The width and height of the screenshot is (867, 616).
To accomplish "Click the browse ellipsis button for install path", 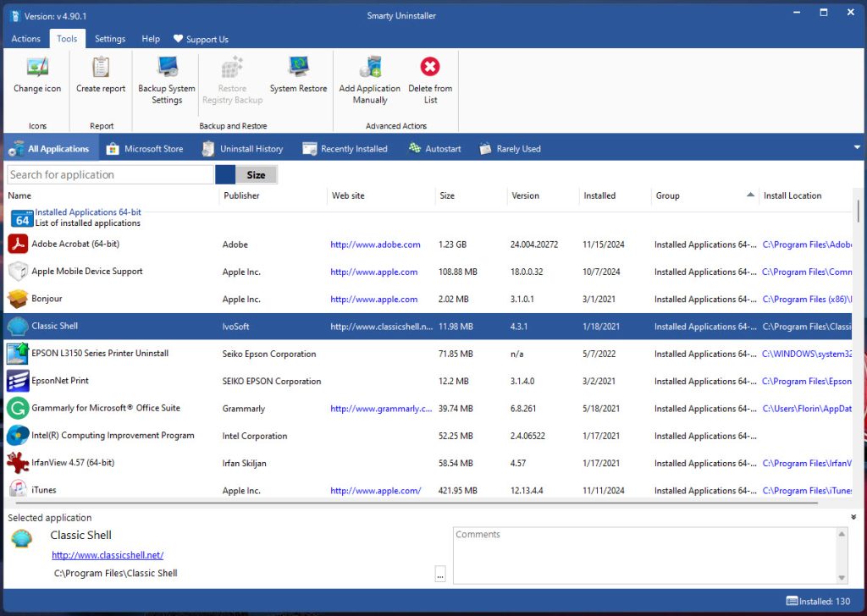I will (x=440, y=574).
